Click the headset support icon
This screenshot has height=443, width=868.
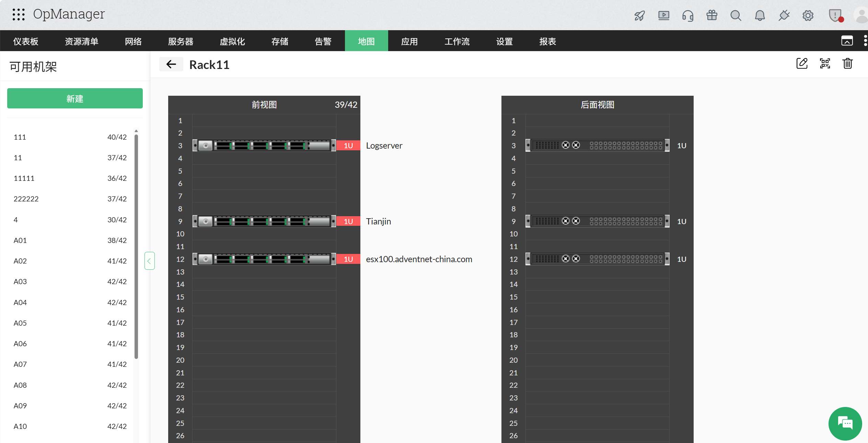click(688, 15)
